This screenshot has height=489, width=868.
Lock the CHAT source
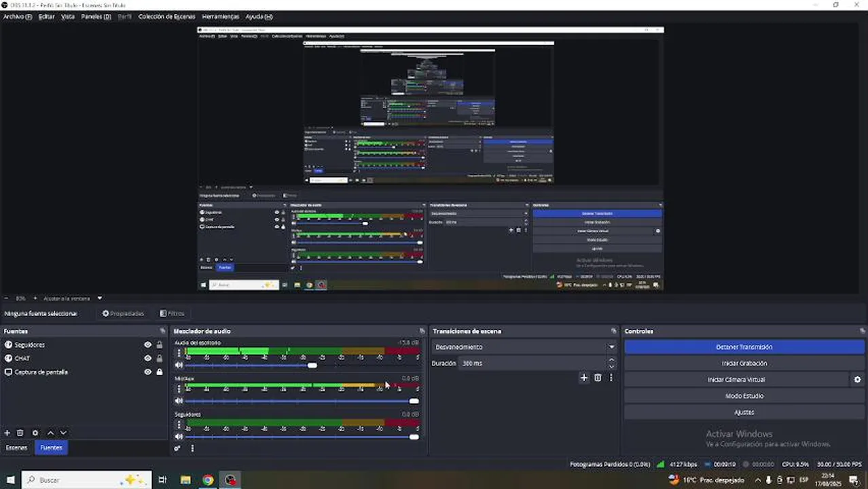pos(160,359)
